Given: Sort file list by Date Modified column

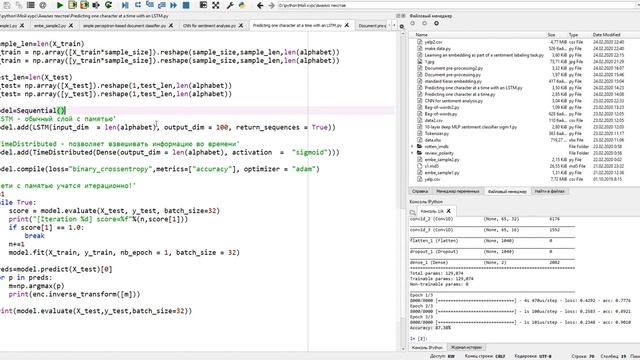Looking at the screenshot, I should (x=607, y=35).
